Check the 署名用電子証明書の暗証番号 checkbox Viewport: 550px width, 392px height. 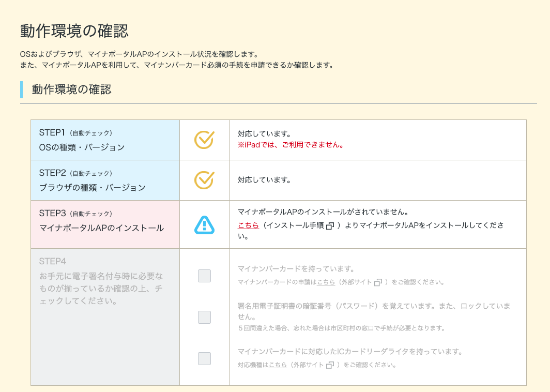pyautogui.click(x=204, y=317)
